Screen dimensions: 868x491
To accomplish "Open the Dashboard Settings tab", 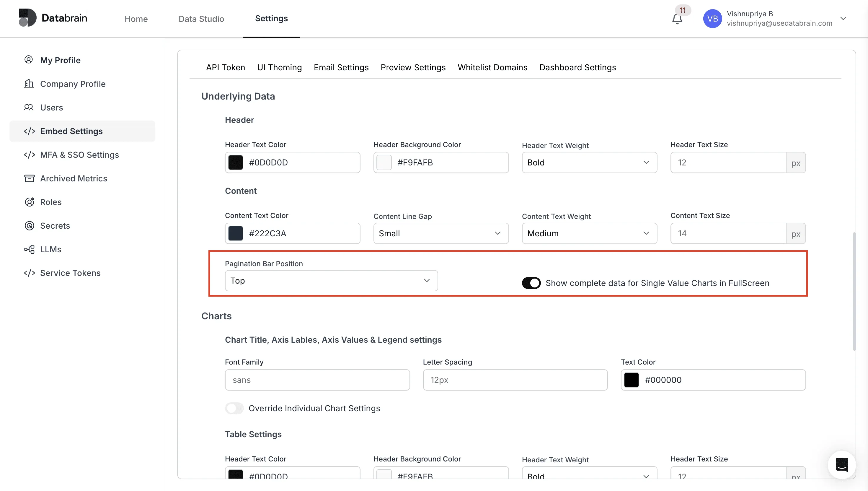I will [577, 67].
